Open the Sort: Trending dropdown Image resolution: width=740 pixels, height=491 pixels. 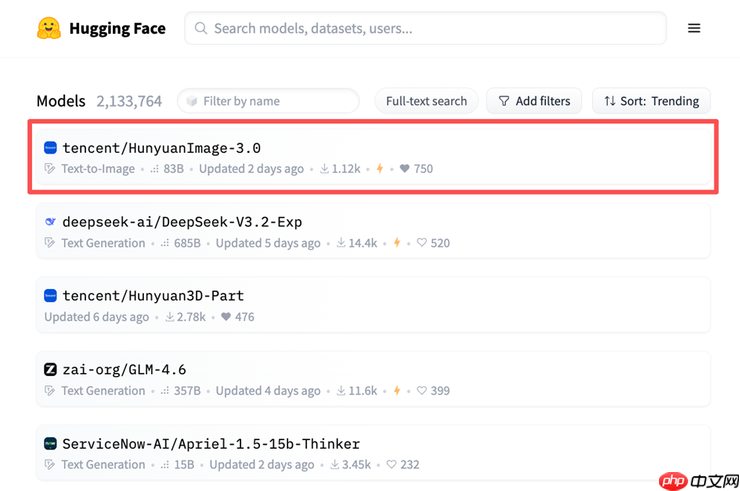point(651,101)
